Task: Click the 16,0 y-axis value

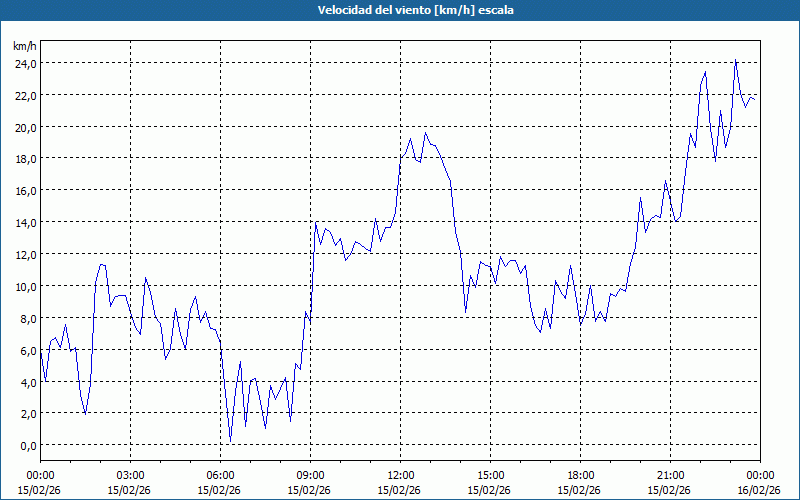Action: 26,191
